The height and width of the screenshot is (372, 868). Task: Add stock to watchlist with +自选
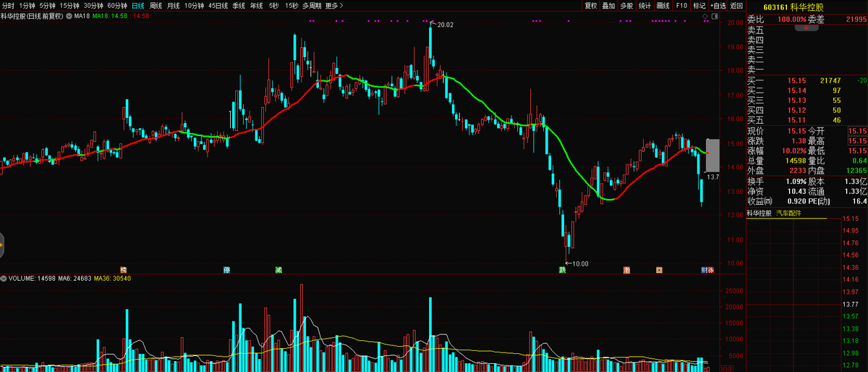[718, 5]
